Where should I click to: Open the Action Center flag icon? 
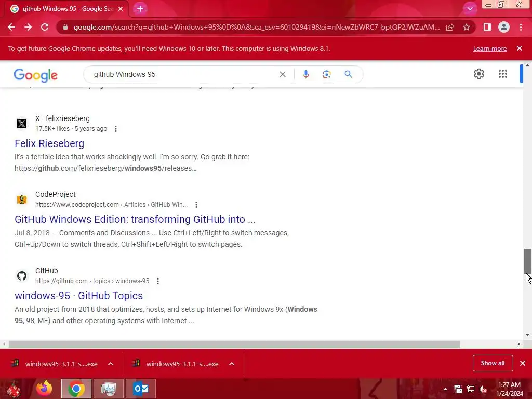click(x=458, y=389)
